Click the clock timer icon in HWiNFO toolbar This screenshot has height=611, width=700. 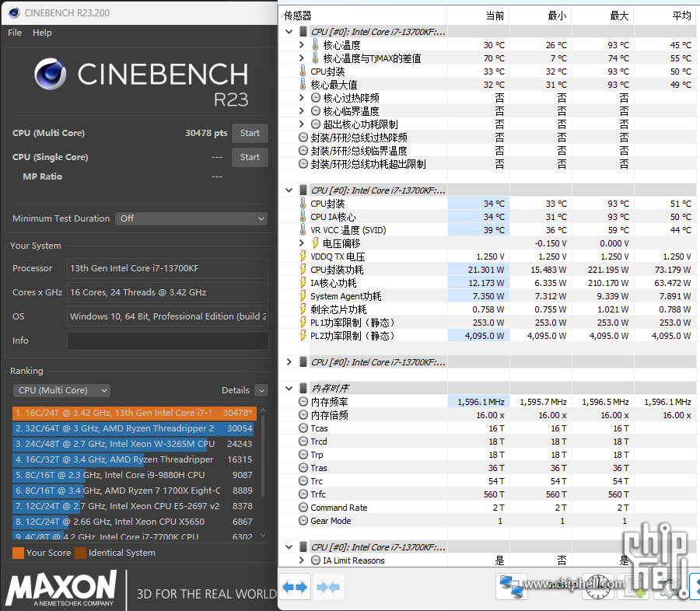pyautogui.click(x=598, y=588)
